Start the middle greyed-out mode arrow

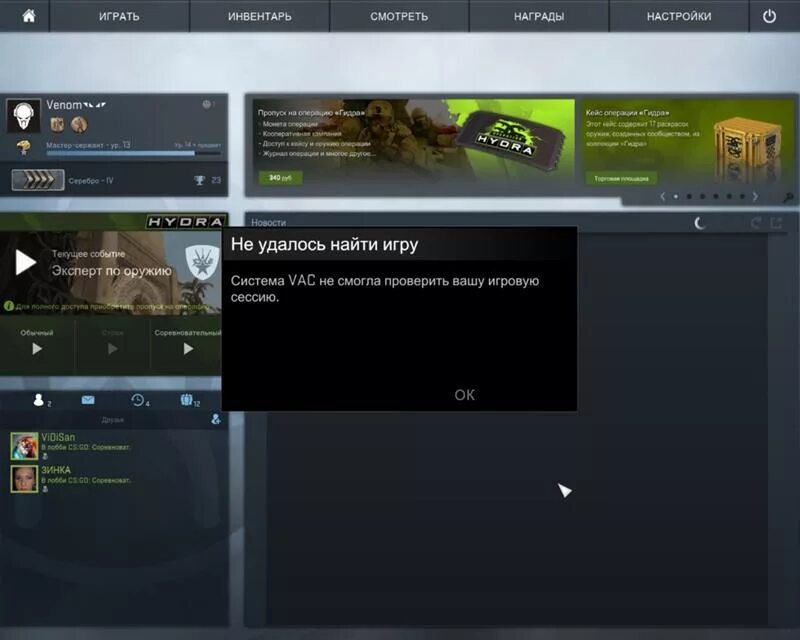[x=112, y=349]
